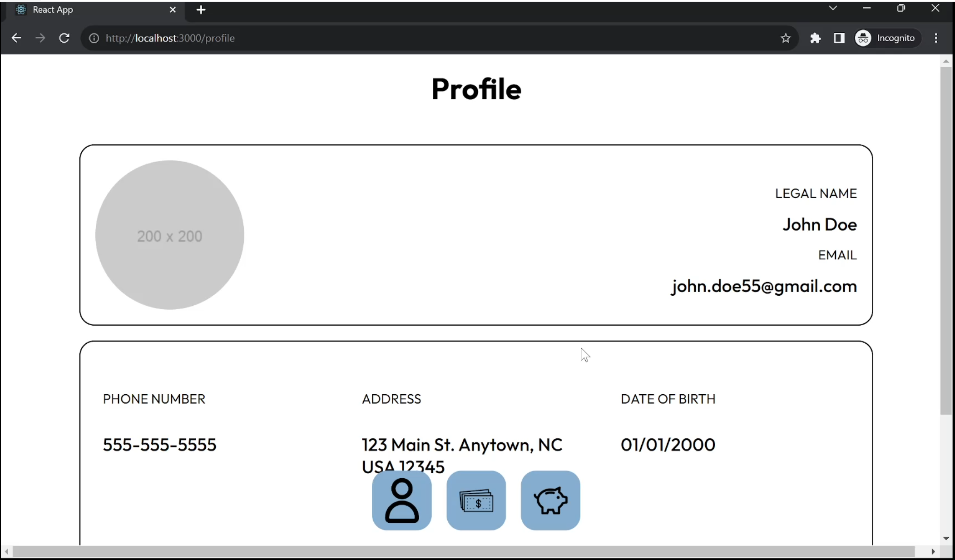
Task: Bookmark this page with star icon
Action: click(786, 38)
